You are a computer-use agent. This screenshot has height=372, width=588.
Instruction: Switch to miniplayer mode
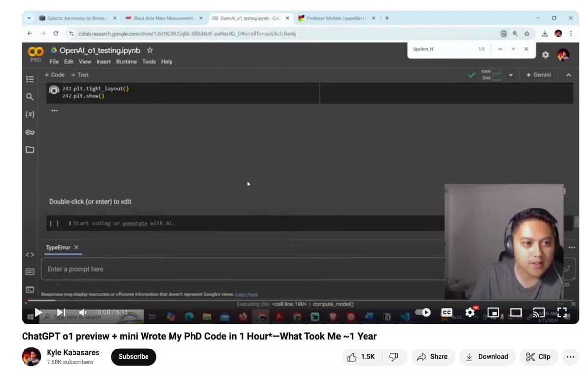pyautogui.click(x=493, y=312)
